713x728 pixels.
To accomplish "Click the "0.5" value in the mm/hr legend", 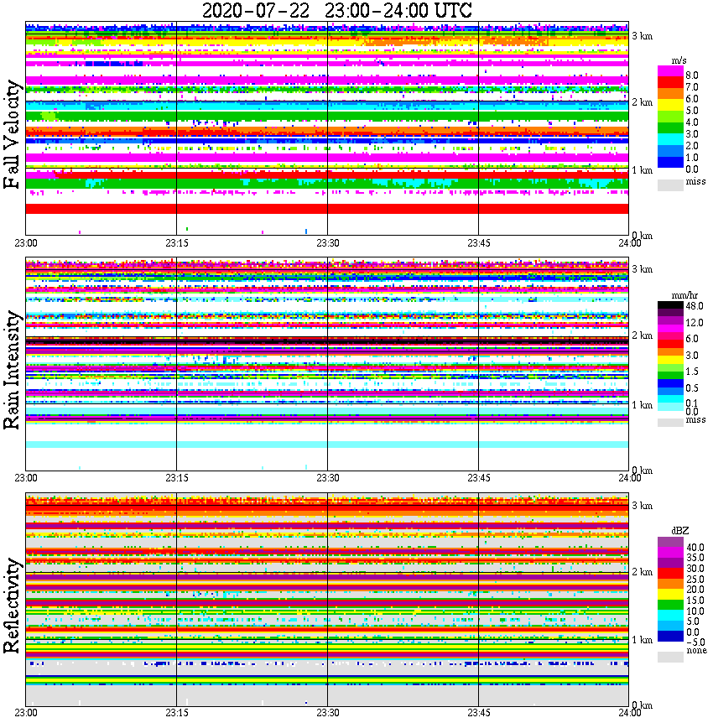I will (x=692, y=387).
